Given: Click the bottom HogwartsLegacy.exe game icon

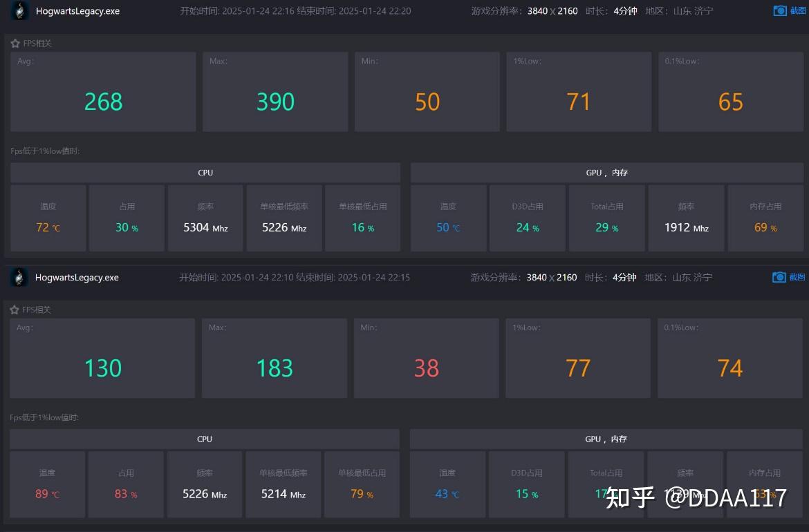Looking at the screenshot, I should pyautogui.click(x=19, y=277).
